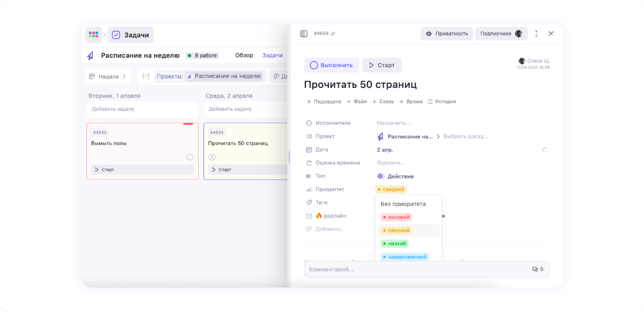Toggle the side panel layout icon
This screenshot has width=644, height=312.
304,33
